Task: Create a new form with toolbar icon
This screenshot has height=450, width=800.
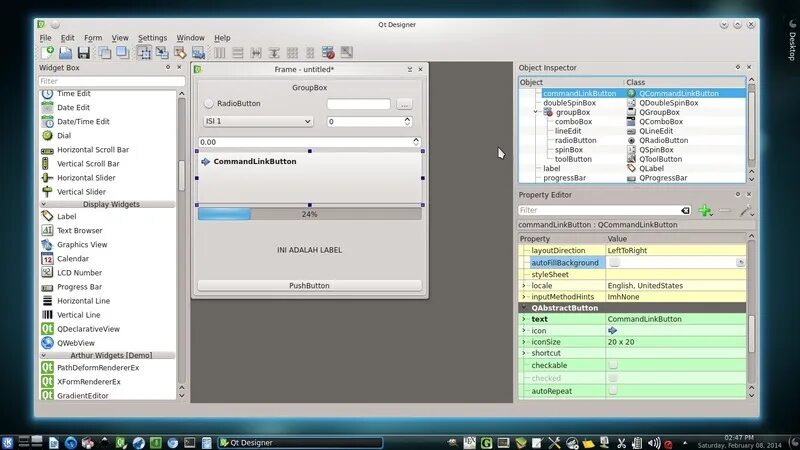Action: point(47,52)
